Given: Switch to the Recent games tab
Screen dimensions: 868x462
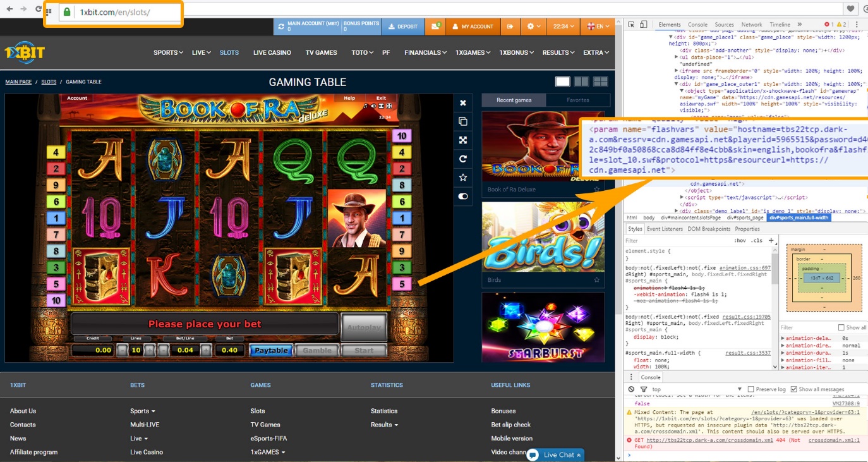Looking at the screenshot, I should coord(514,100).
